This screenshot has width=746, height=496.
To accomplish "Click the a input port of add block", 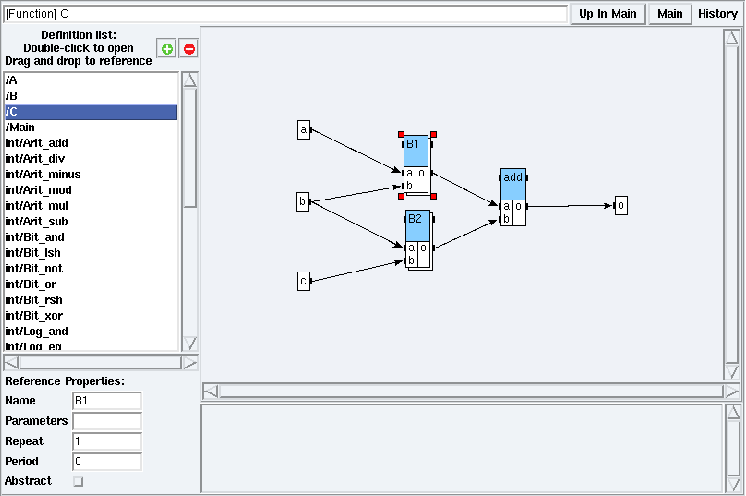I will click(x=507, y=206).
